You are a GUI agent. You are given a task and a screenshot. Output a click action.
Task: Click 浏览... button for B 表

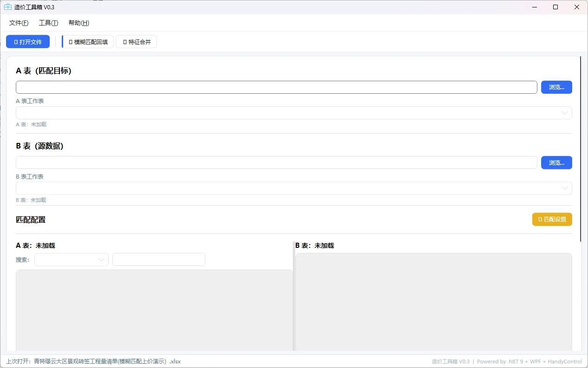(x=556, y=162)
